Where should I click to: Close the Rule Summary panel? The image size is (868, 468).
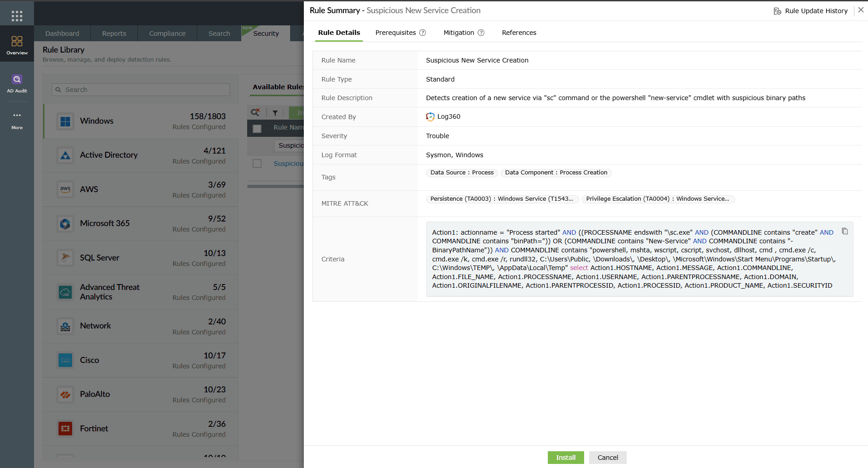coord(860,10)
